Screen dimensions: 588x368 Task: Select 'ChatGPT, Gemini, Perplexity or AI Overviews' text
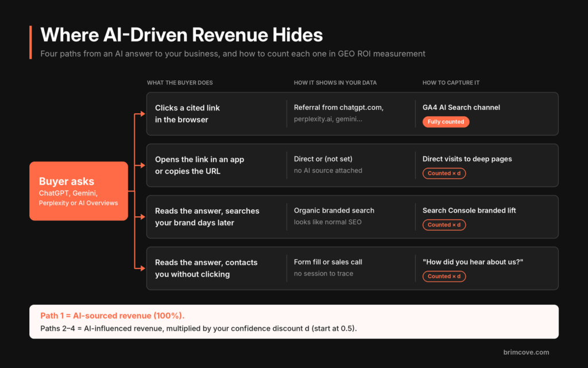click(78, 198)
